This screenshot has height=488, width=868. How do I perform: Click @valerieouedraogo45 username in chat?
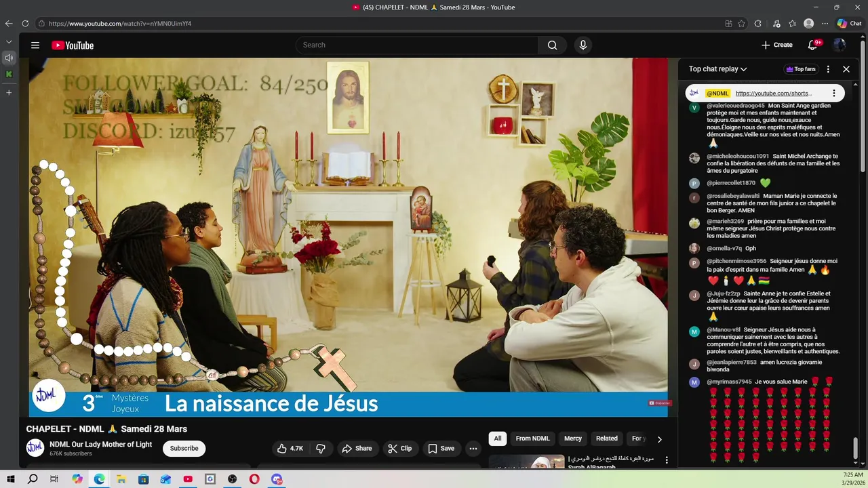coord(736,106)
